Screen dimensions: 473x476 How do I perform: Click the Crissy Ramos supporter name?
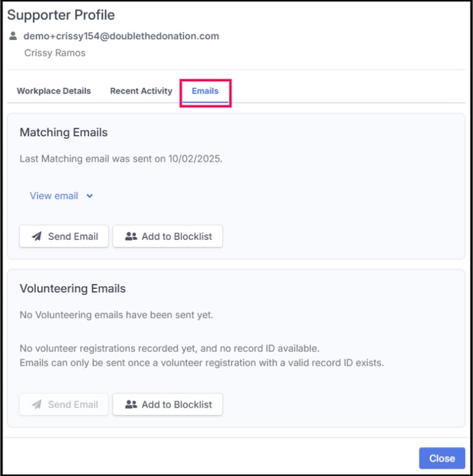pos(55,52)
